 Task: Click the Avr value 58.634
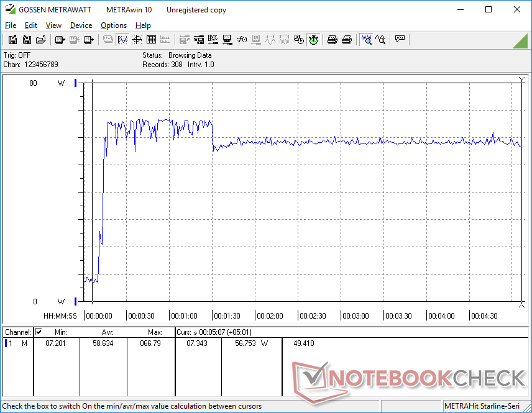click(103, 343)
